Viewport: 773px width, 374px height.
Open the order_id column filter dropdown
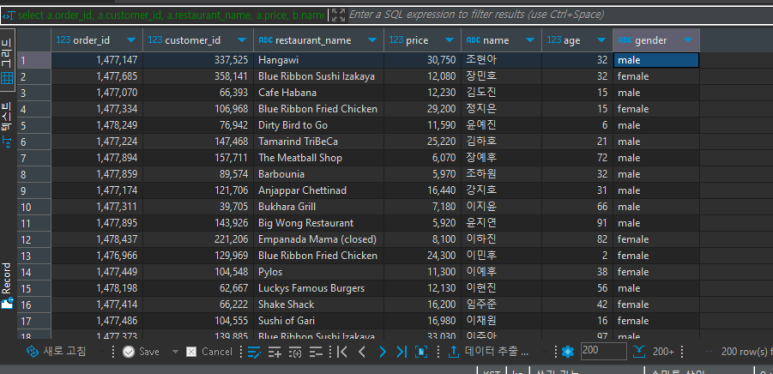131,40
